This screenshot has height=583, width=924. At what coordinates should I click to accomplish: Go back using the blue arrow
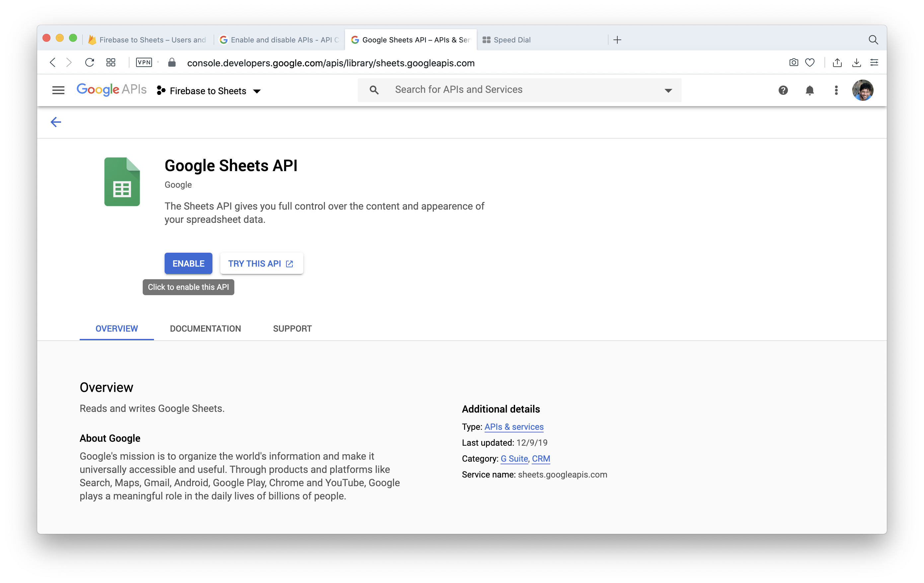pyautogui.click(x=56, y=122)
